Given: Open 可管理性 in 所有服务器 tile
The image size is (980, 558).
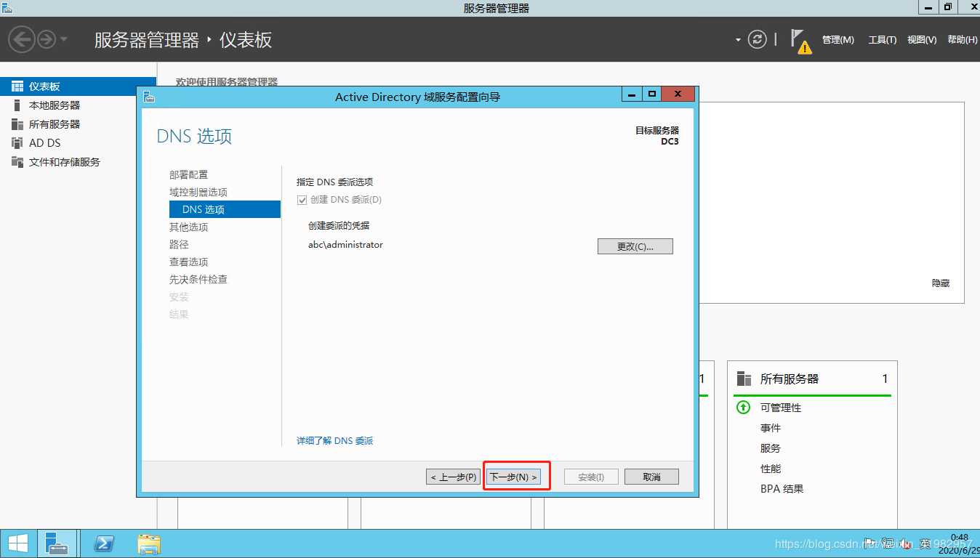Looking at the screenshot, I should [781, 408].
